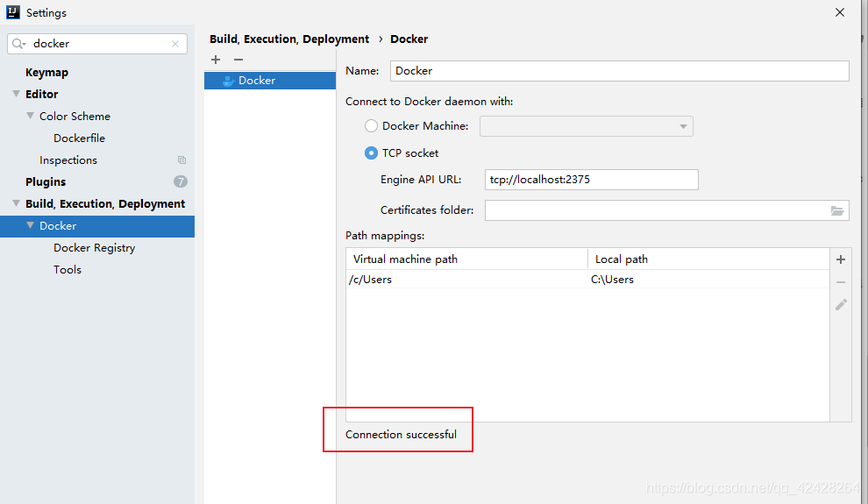The width and height of the screenshot is (868, 504).
Task: Click Local path column header
Action: click(708, 259)
